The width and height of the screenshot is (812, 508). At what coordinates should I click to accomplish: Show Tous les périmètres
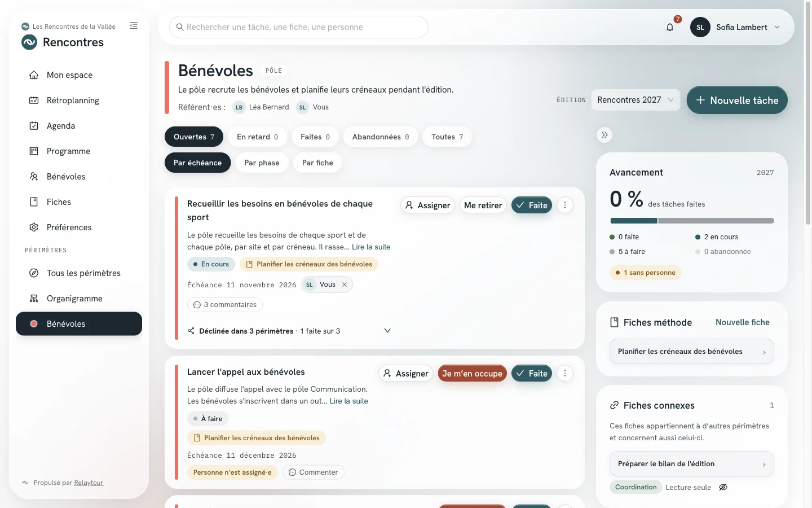tap(79, 273)
